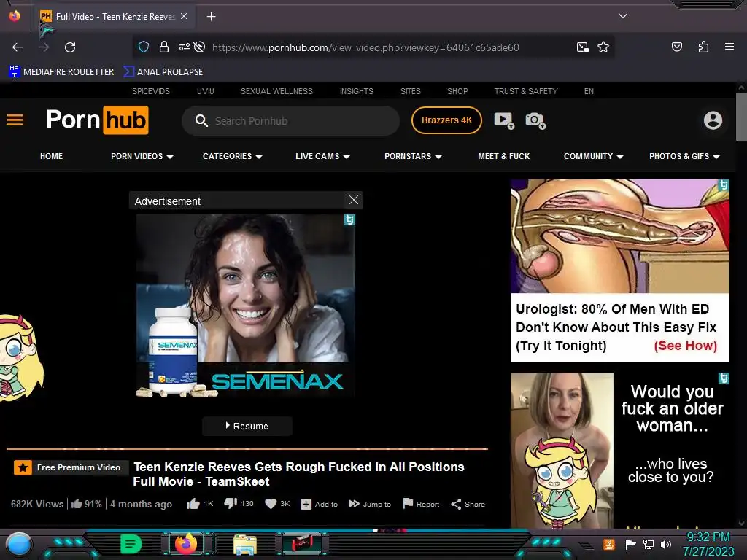Open the user account avatar menu

point(713,120)
